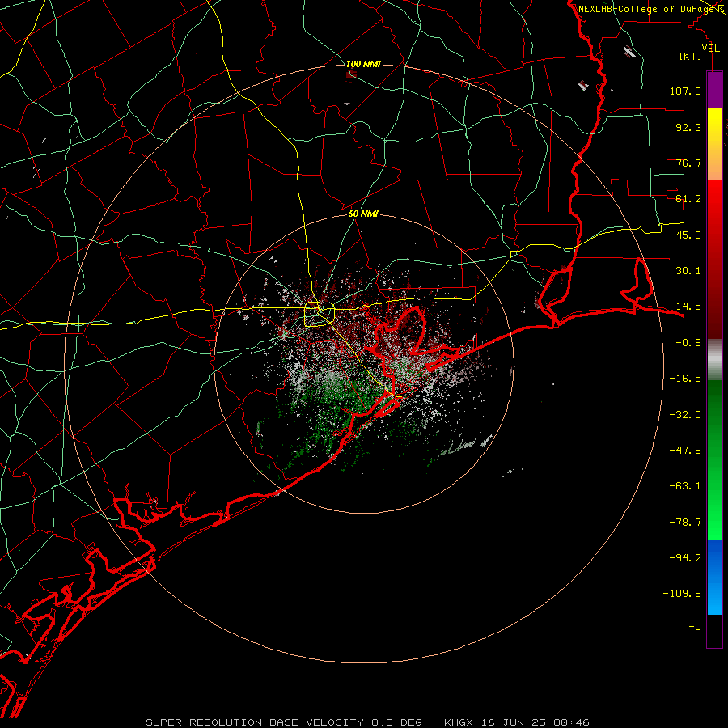Viewport: 728px width, 728px height.
Task: Click the NEXLAB-College of DuPage label
Action: [646, 9]
